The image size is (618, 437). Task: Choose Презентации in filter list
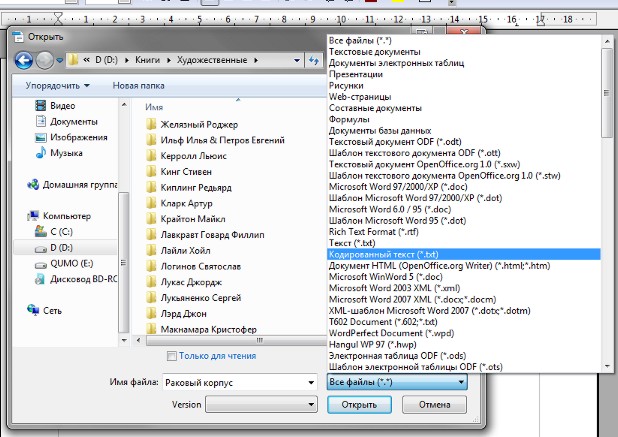point(464,74)
